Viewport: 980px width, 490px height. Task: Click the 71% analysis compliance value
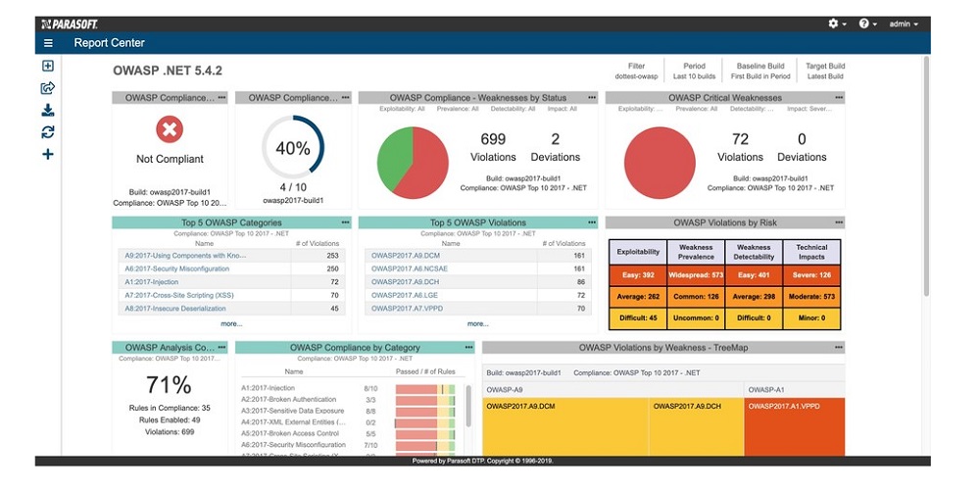click(169, 385)
